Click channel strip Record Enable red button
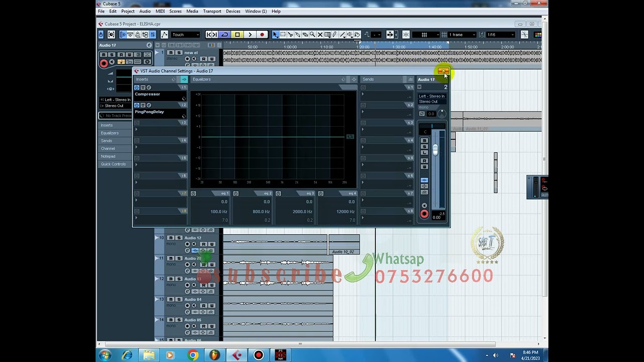Image resolution: width=644 pixels, height=362 pixels. coord(424,214)
